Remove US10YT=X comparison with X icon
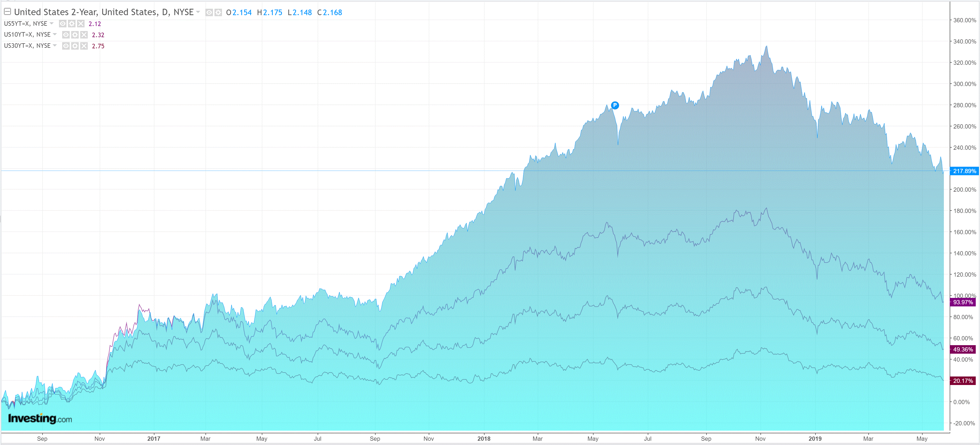 coord(84,35)
